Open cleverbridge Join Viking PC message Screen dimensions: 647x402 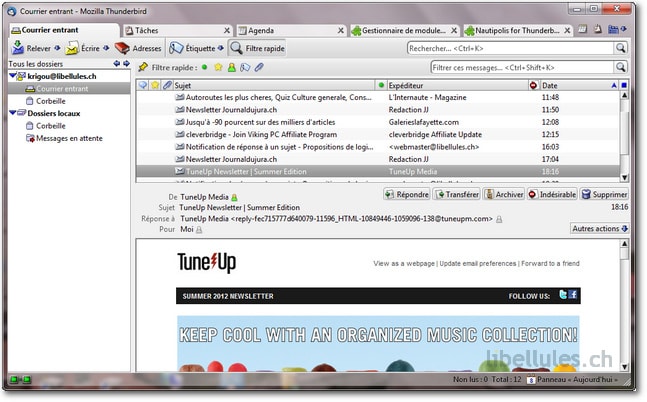pyautogui.click(x=378, y=135)
